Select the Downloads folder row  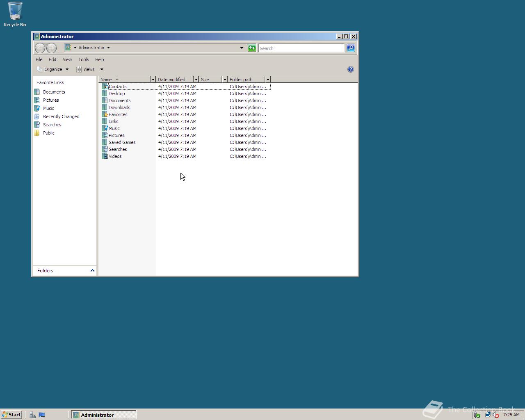click(x=186, y=107)
